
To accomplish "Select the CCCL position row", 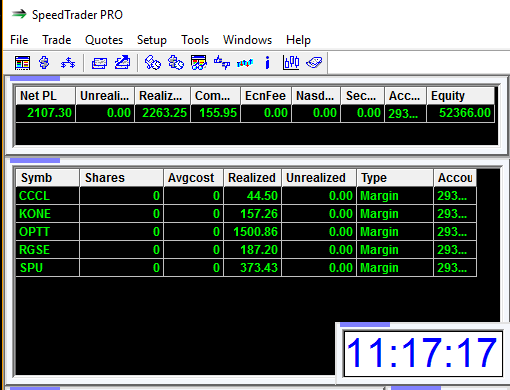I will [x=246, y=196].
